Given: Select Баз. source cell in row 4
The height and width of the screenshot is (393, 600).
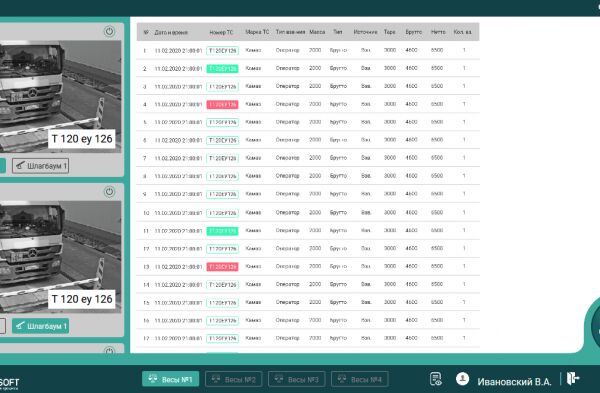Looking at the screenshot, I should tap(366, 104).
